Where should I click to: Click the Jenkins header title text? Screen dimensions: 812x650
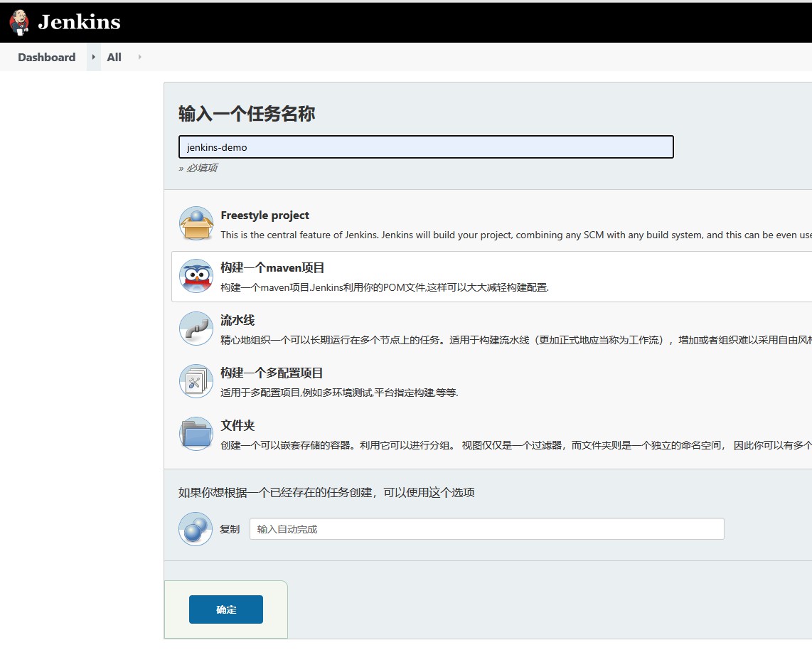(x=79, y=22)
